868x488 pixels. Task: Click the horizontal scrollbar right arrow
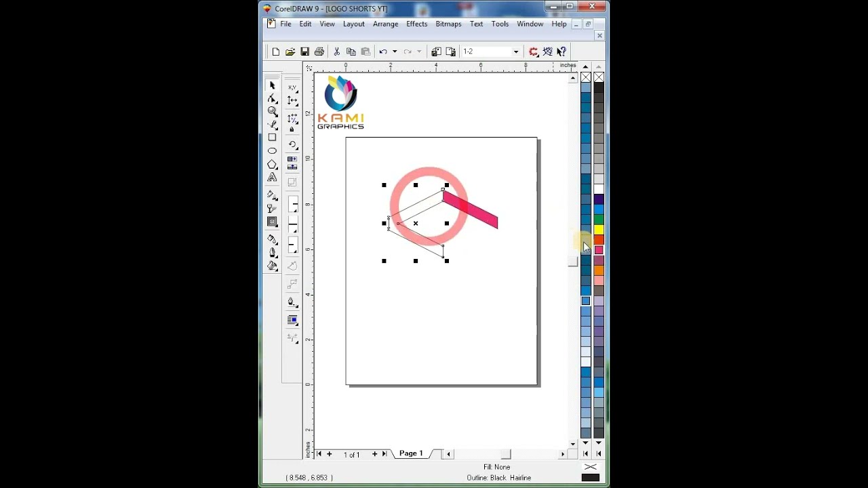pyautogui.click(x=562, y=454)
